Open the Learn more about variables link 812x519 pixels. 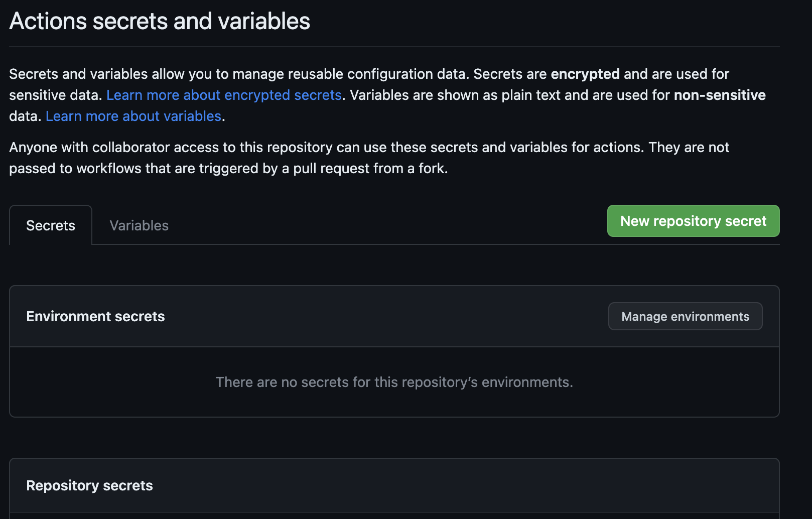click(133, 116)
